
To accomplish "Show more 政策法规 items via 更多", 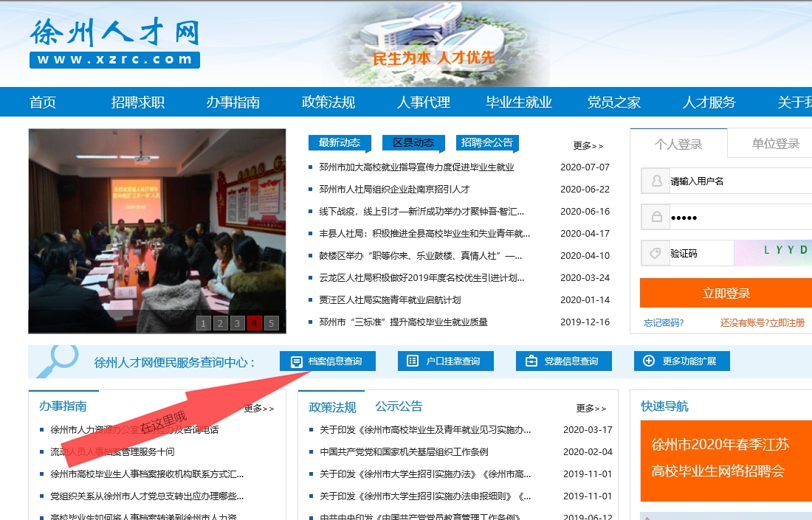I will (x=591, y=409).
